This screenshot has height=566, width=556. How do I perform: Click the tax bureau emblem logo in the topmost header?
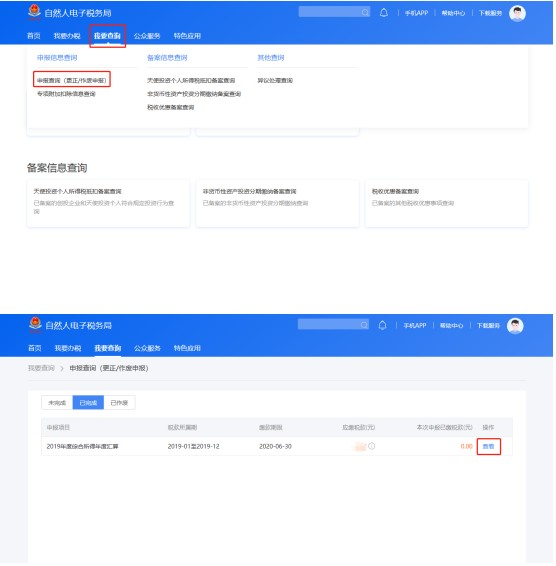pos(34,12)
